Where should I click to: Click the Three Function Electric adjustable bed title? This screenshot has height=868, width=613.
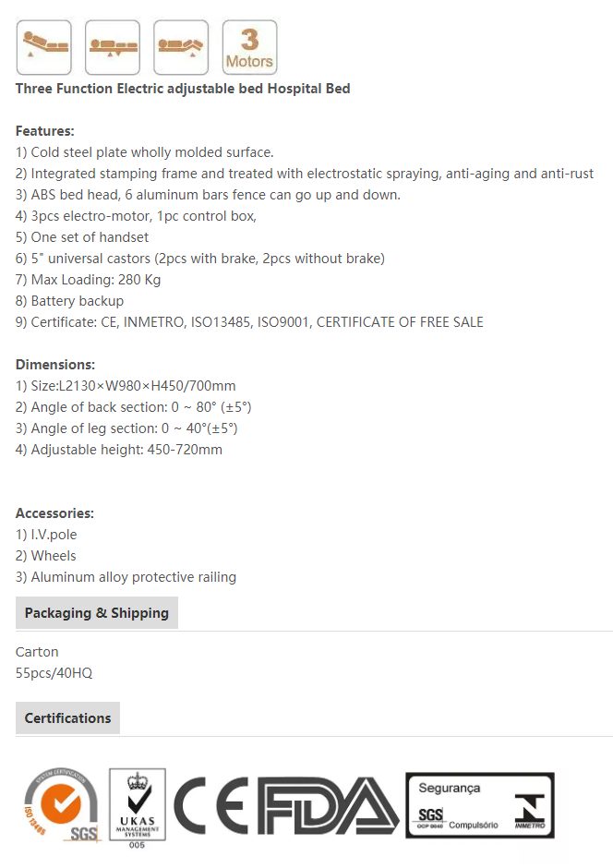[x=183, y=89]
